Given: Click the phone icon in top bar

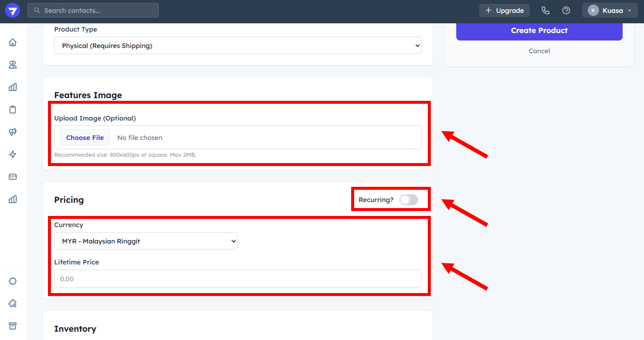Looking at the screenshot, I should point(546,10).
